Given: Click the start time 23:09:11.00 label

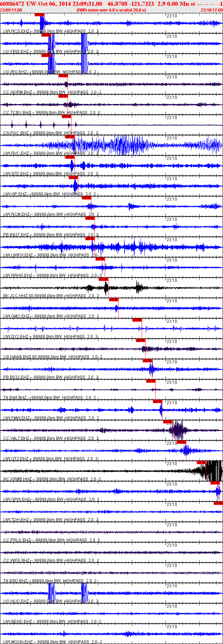Looking at the screenshot, I should [11, 10].
